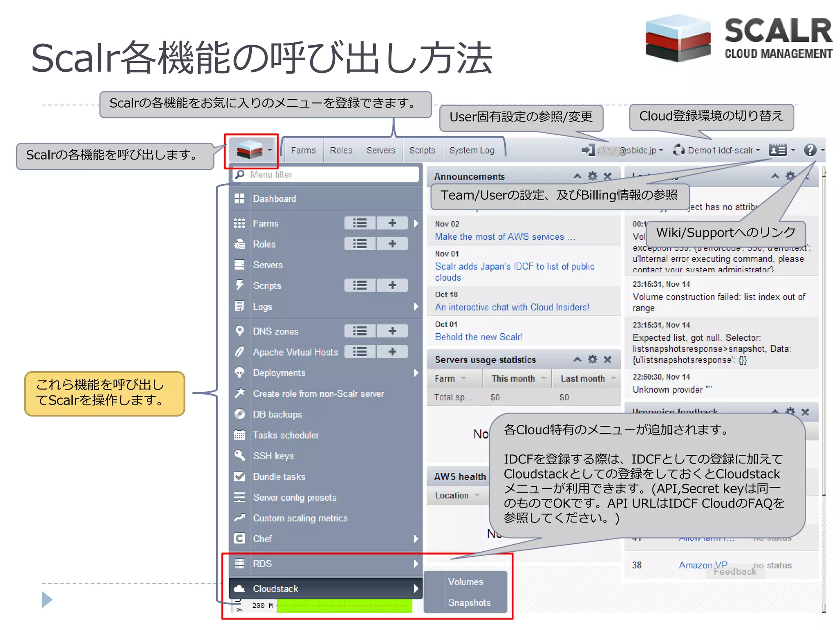Click the login arrow icon beside user email
Screen dimensions: 840x630
click(x=588, y=150)
